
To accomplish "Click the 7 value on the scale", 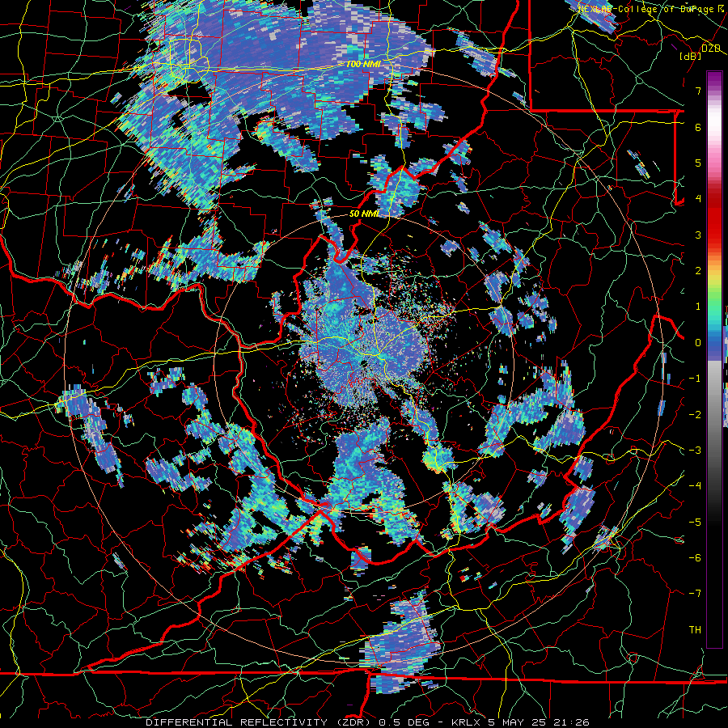I will pos(698,91).
